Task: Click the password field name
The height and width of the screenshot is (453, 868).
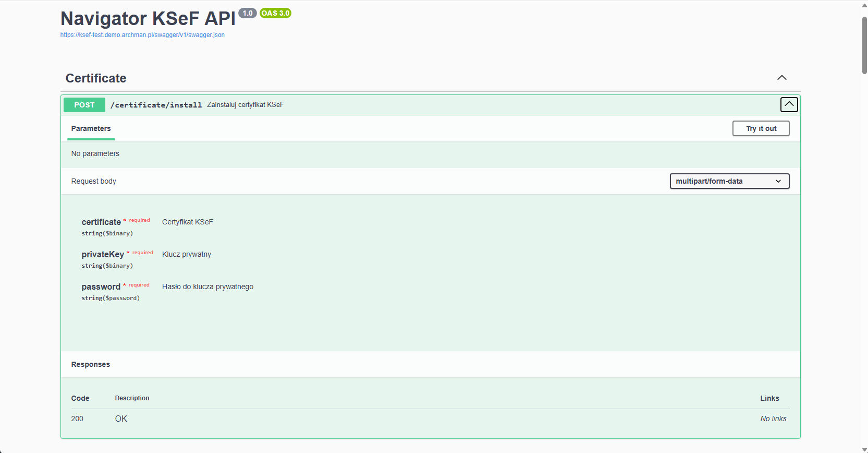Action: click(x=101, y=287)
